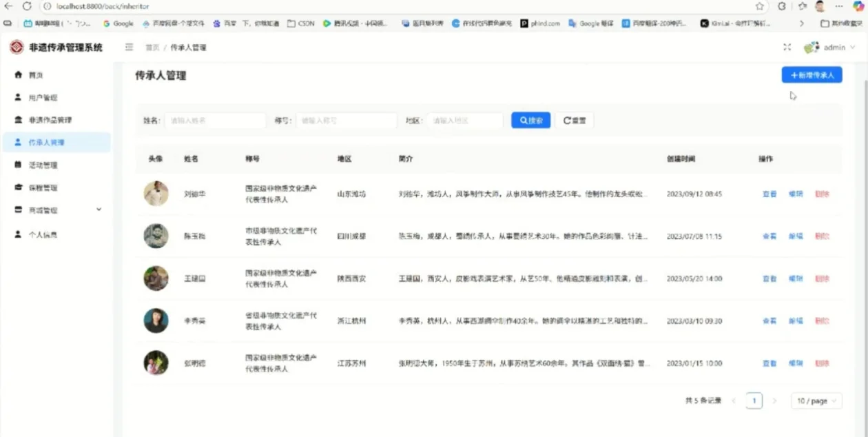Click 李秀英's avatar thumbnail
868x437 pixels.
tap(156, 321)
